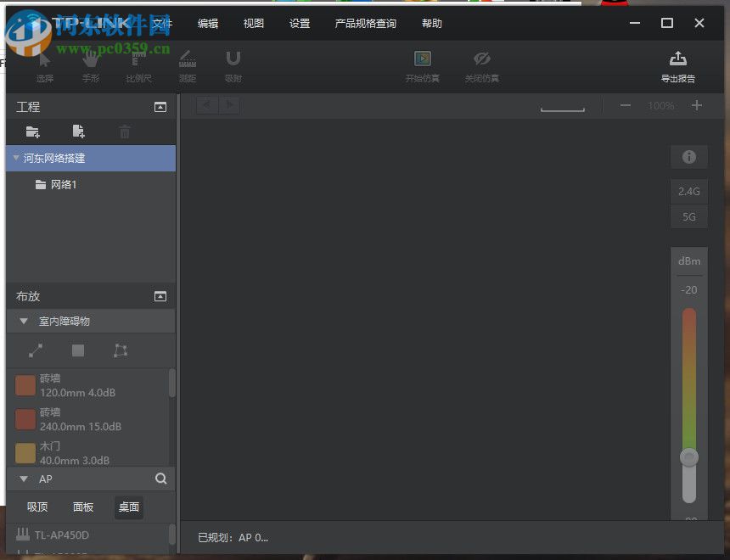The image size is (730, 560).
Task: Collapse the 室内障碍物 obstacle section
Action: (x=23, y=322)
